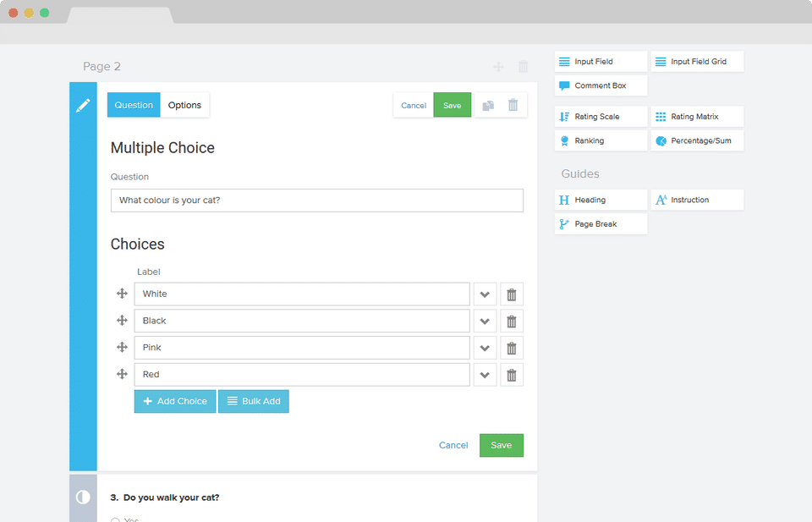The width and height of the screenshot is (812, 522).
Task: Expand the White choice options chevron
Action: pos(485,294)
